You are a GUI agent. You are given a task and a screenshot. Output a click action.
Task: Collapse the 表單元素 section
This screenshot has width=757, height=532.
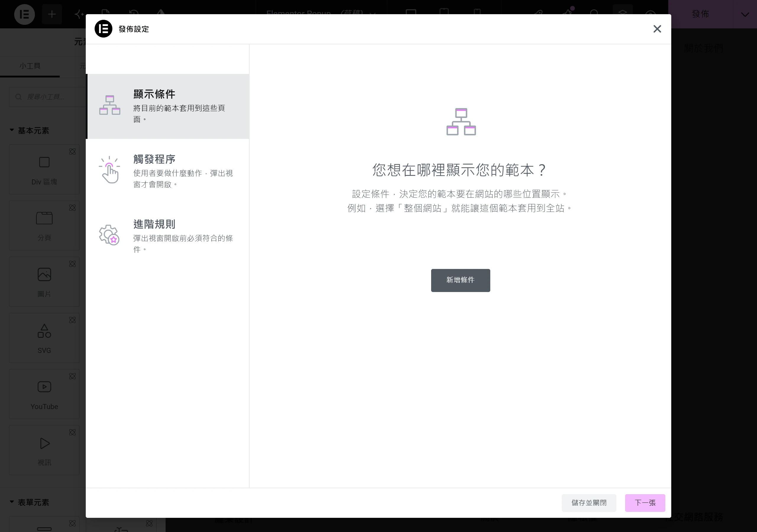(30, 502)
